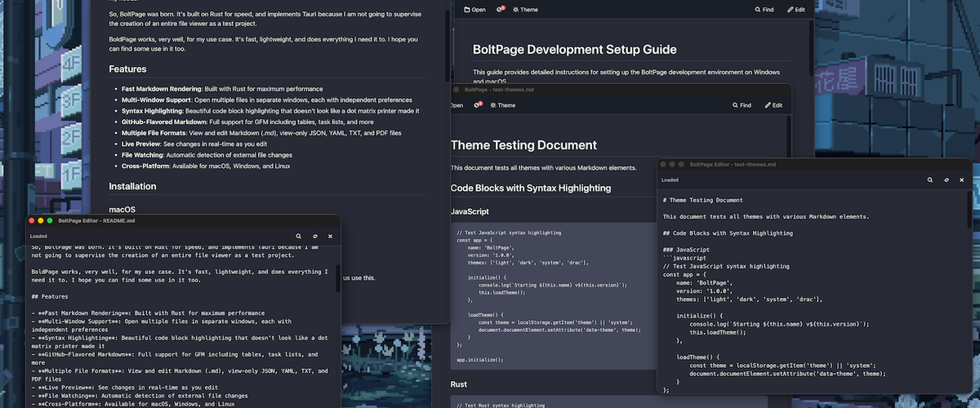This screenshot has height=408, width=980.
Task: Click the red-badged icon in Setup Guide toolbar
Action: tap(501, 10)
